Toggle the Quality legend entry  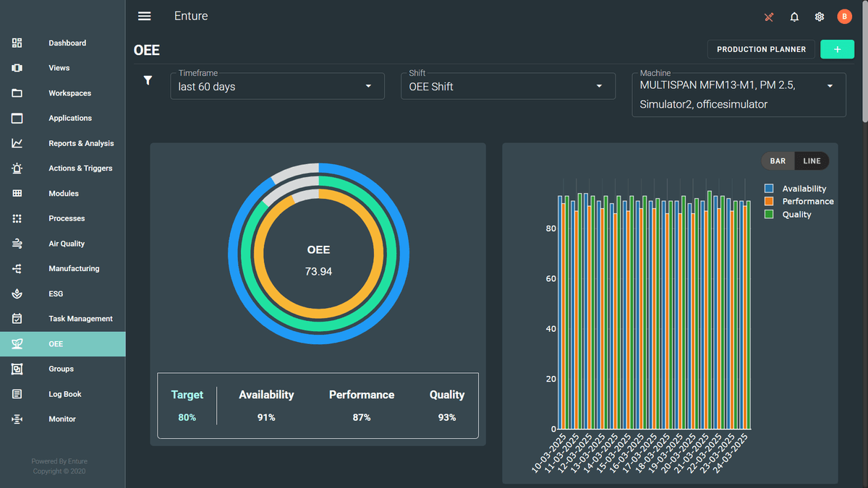coord(769,214)
